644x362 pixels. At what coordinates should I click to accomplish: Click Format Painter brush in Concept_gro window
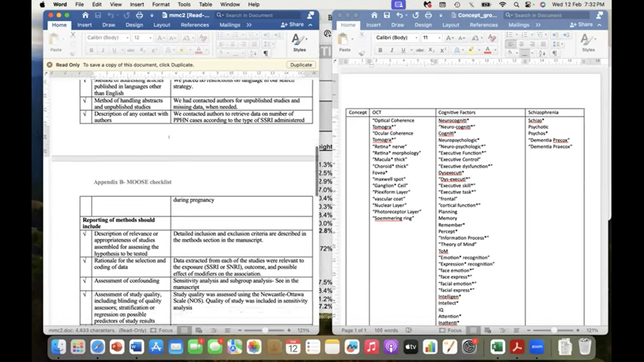click(361, 53)
